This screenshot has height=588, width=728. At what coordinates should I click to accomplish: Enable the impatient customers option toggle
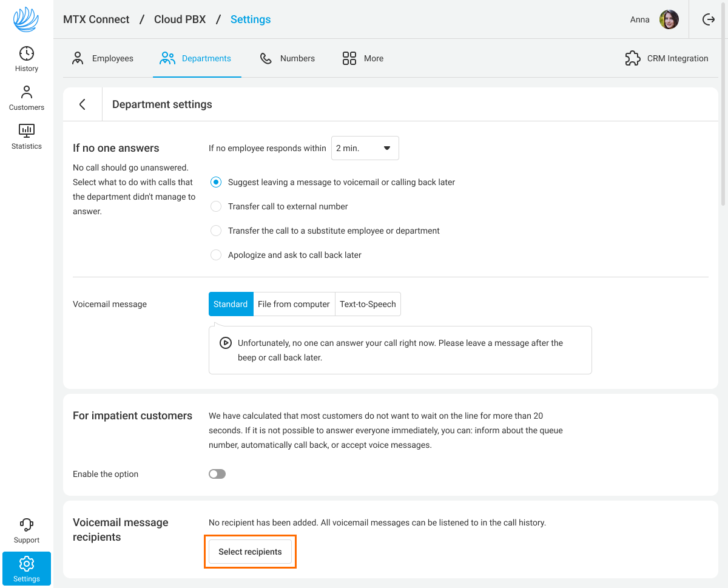[x=217, y=474]
